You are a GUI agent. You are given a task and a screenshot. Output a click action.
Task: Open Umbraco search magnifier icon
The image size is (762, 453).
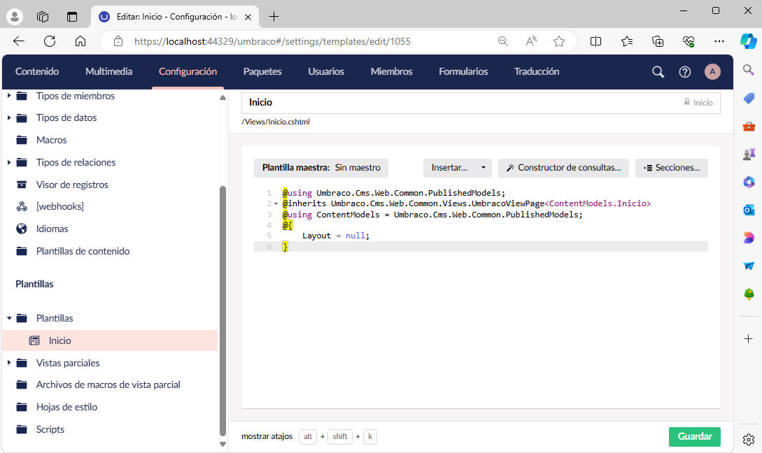pos(658,72)
